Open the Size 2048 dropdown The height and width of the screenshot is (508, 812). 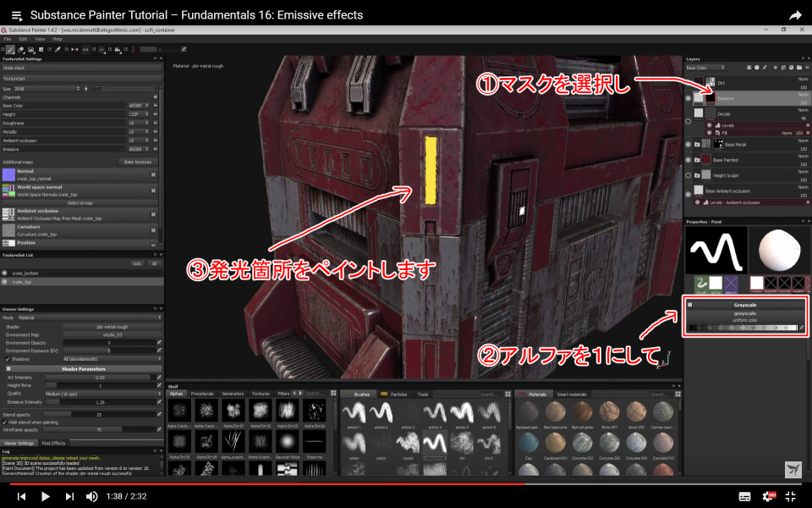(47, 89)
